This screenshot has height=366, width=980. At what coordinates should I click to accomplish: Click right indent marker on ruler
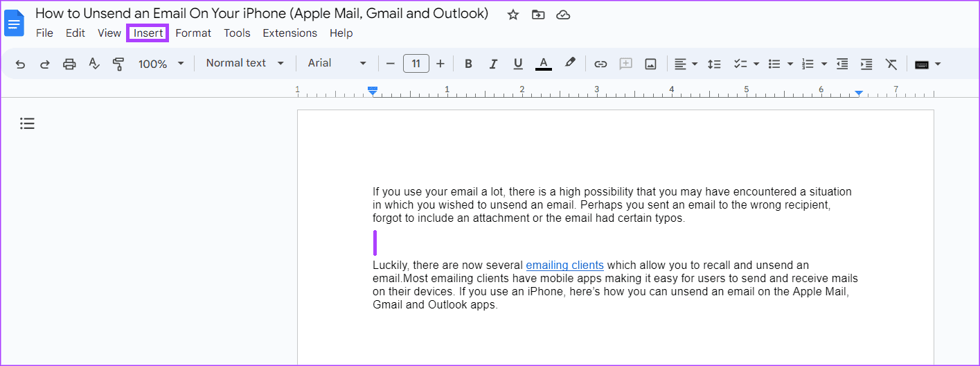point(859,92)
